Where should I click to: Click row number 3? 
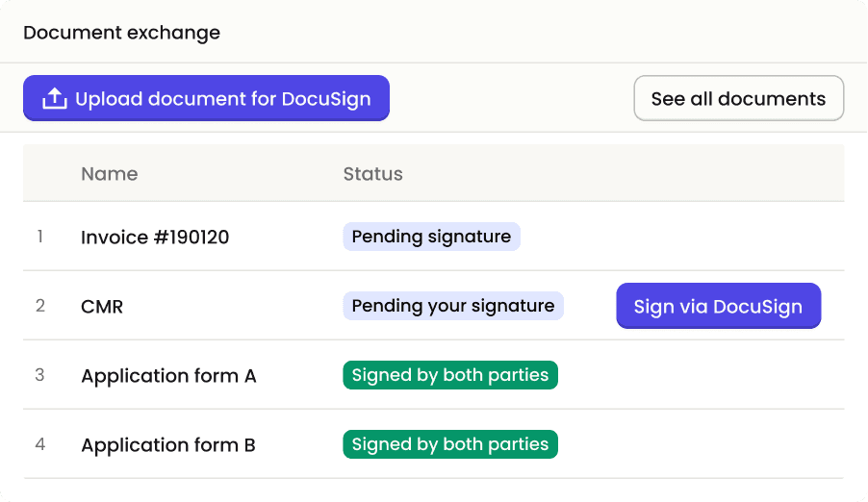[39, 376]
